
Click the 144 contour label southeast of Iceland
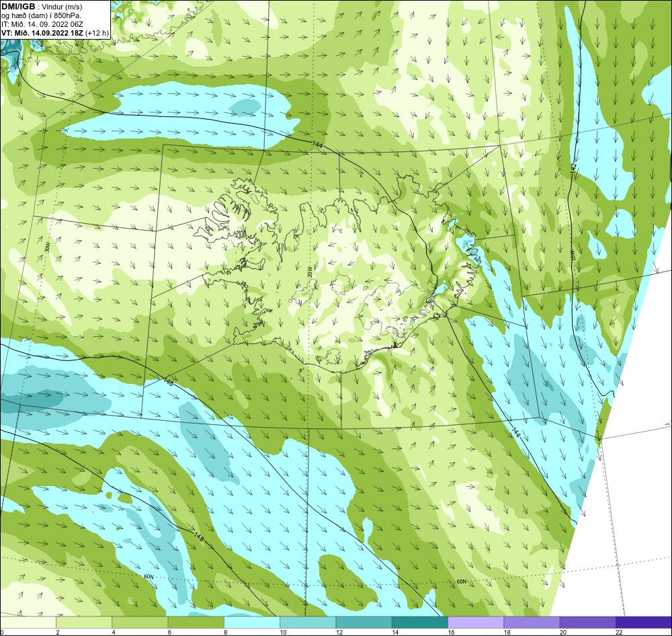tap(515, 433)
